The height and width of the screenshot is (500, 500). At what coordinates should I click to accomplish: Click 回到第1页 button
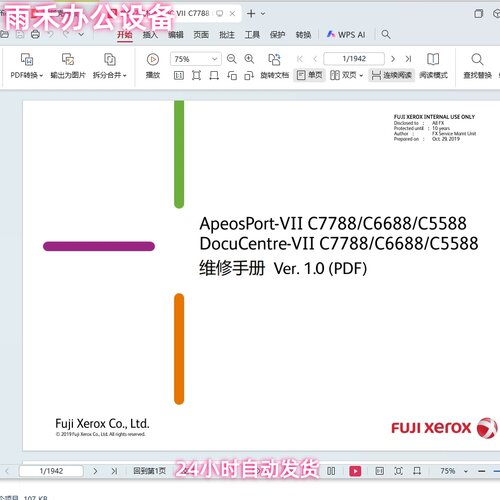(x=149, y=471)
